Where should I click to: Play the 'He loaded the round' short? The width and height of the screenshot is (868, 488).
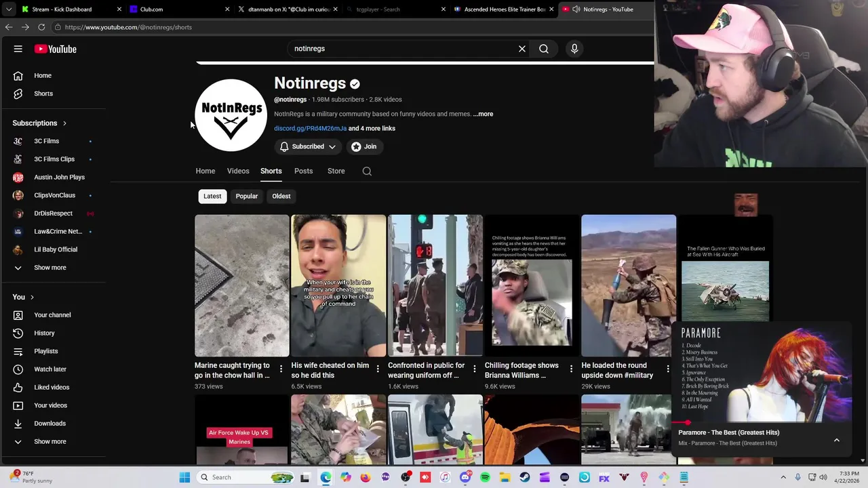pos(629,285)
